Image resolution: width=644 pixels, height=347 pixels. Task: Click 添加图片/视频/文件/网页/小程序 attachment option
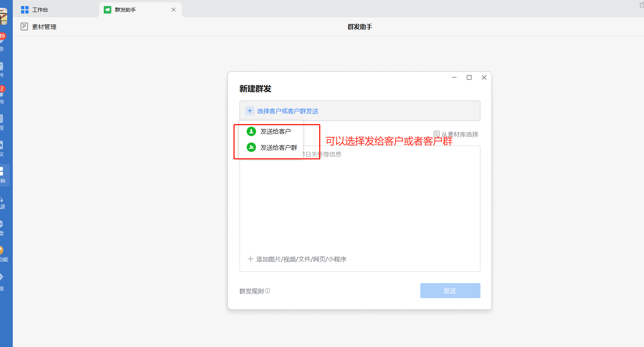coord(297,259)
